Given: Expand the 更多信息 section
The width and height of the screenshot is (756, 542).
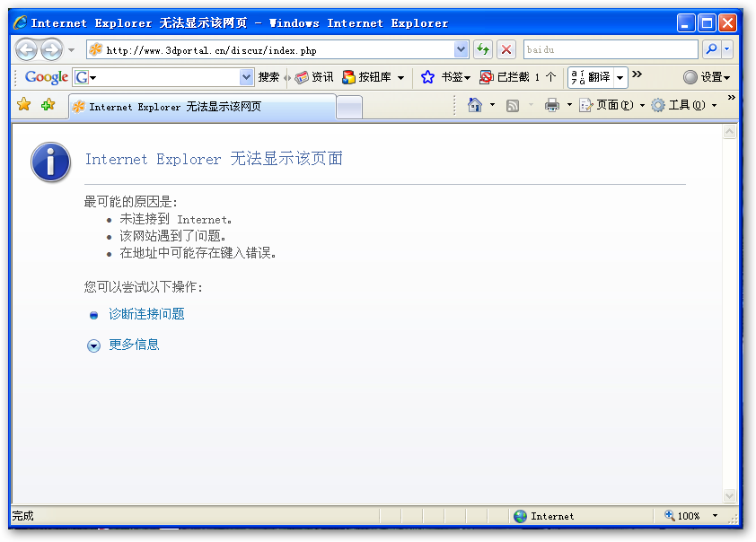Looking at the screenshot, I should [x=134, y=345].
